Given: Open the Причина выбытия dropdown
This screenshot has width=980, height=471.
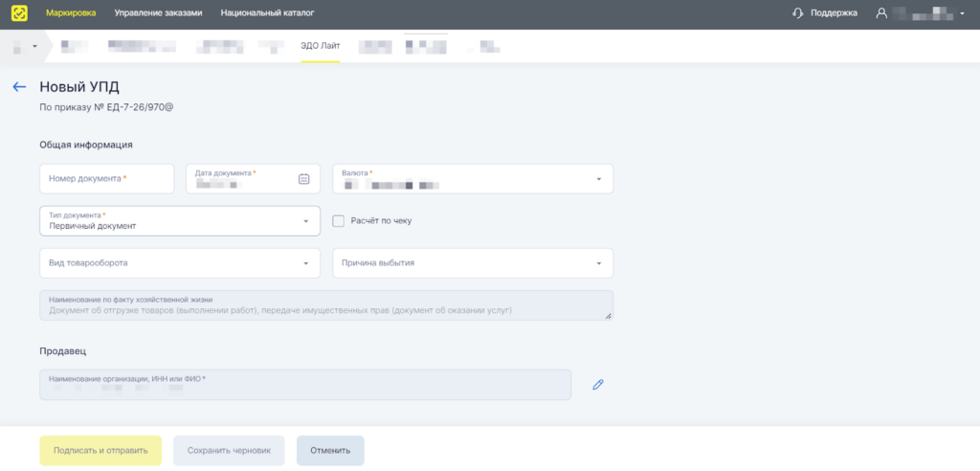Looking at the screenshot, I should pos(598,263).
